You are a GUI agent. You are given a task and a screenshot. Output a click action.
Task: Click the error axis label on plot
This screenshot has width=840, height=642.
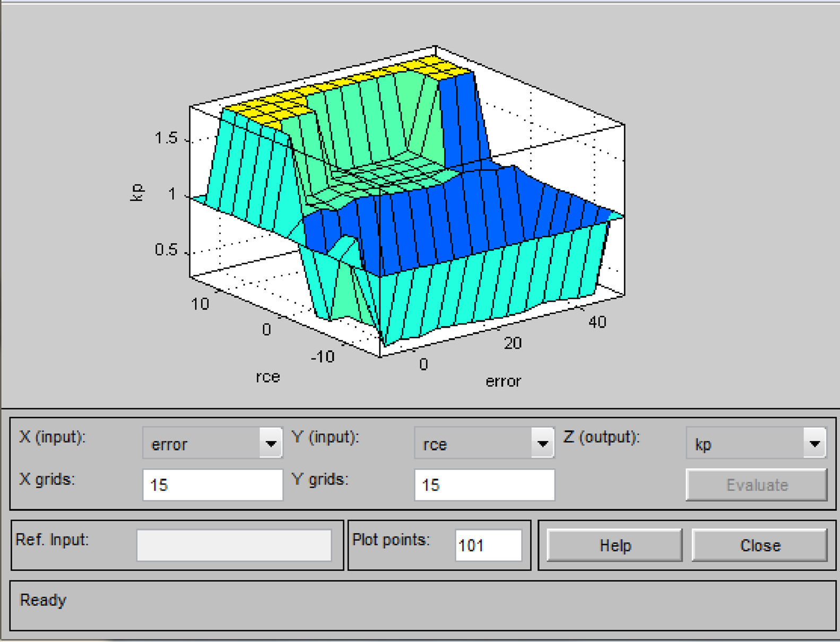[x=503, y=381]
